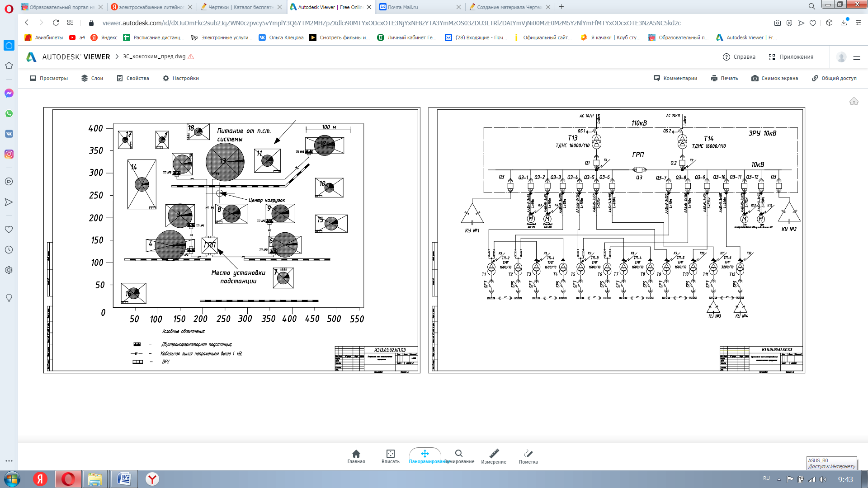Take a Screenshot (Снимок экрана)
Image resolution: width=868 pixels, height=488 pixels.
point(774,78)
